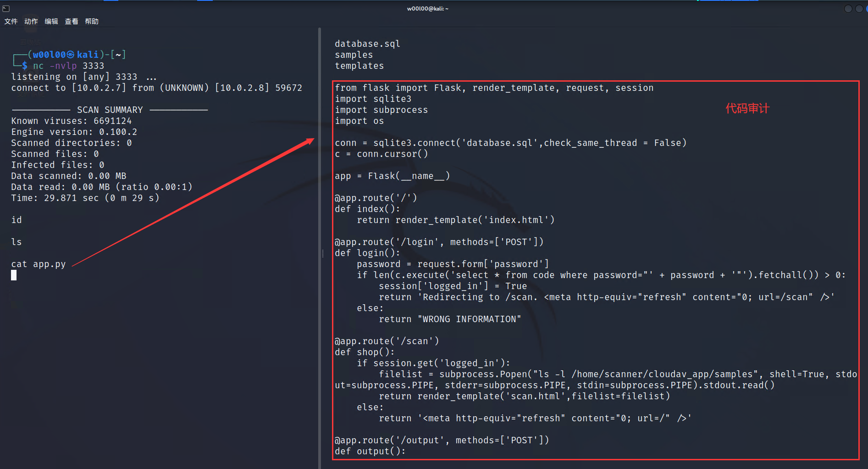Click the window title 'w00l00@kali: ~'
The image size is (868, 469).
pyautogui.click(x=428, y=8)
